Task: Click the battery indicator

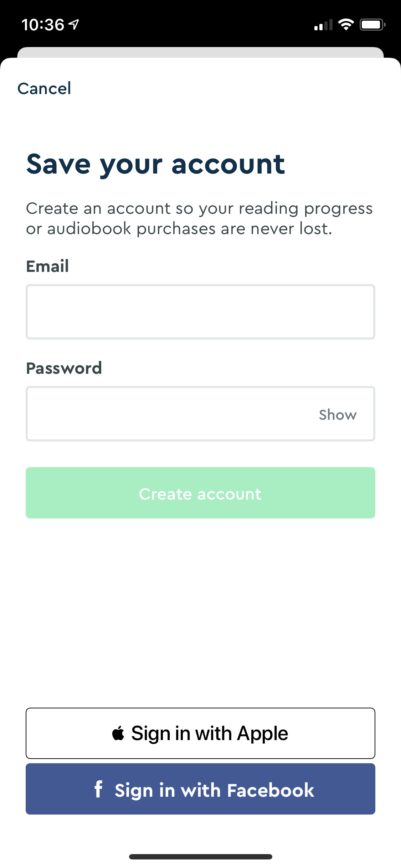Action: (x=371, y=24)
